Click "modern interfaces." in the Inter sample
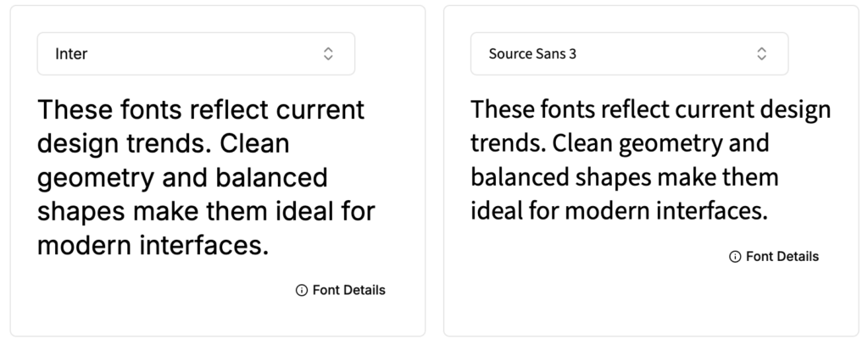868x345 pixels. pos(153,246)
